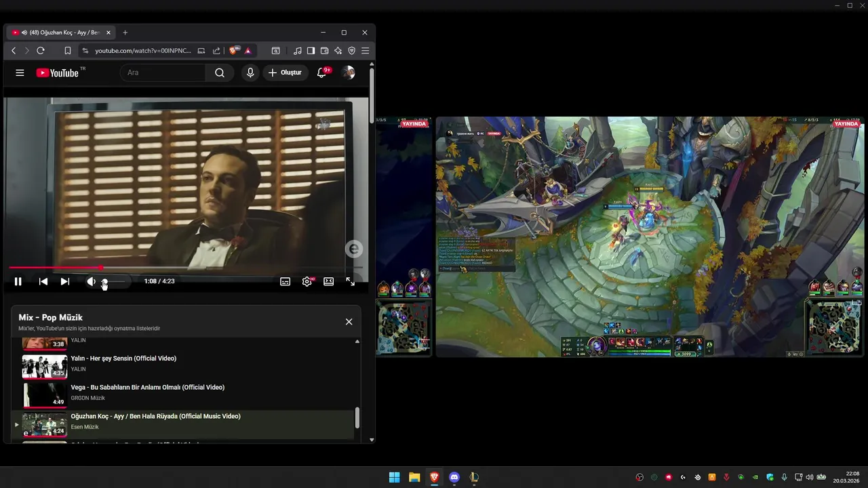Open League of Legends taskbar icon
The image size is (868, 488).
pos(474,477)
